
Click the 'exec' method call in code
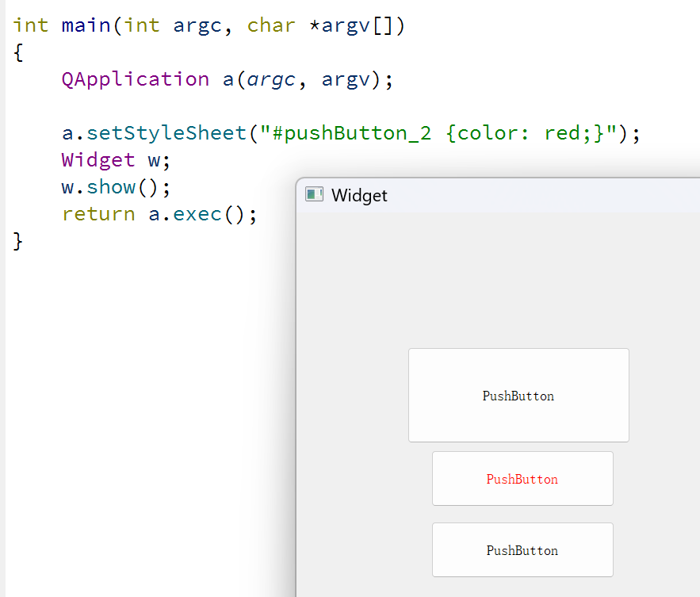[x=197, y=214]
